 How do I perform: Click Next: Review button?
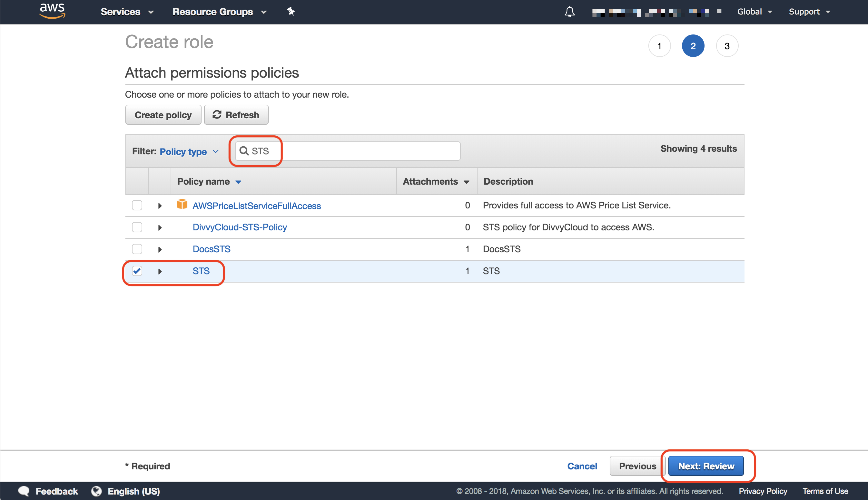pos(706,466)
